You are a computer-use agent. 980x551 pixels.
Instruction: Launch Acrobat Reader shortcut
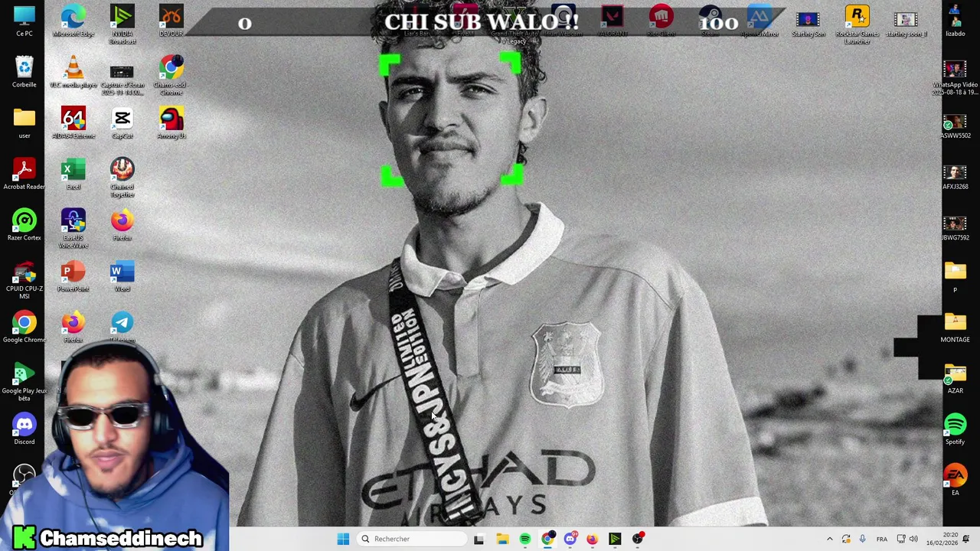tap(24, 173)
